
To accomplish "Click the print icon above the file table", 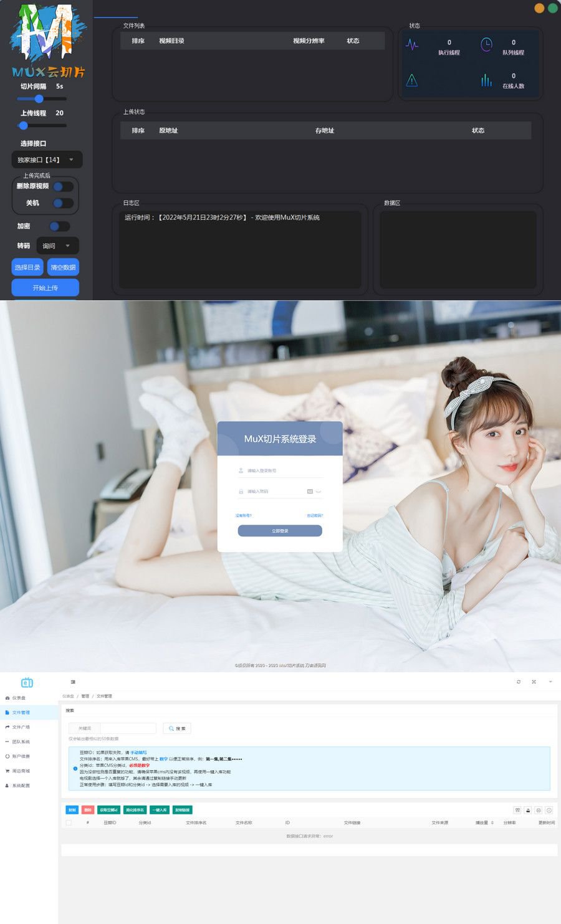I will (537, 810).
